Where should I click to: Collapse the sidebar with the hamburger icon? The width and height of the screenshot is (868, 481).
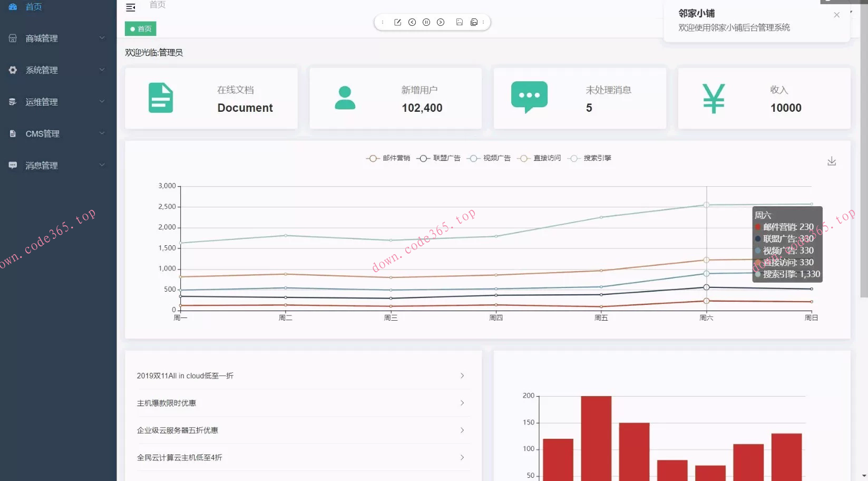tap(131, 7)
